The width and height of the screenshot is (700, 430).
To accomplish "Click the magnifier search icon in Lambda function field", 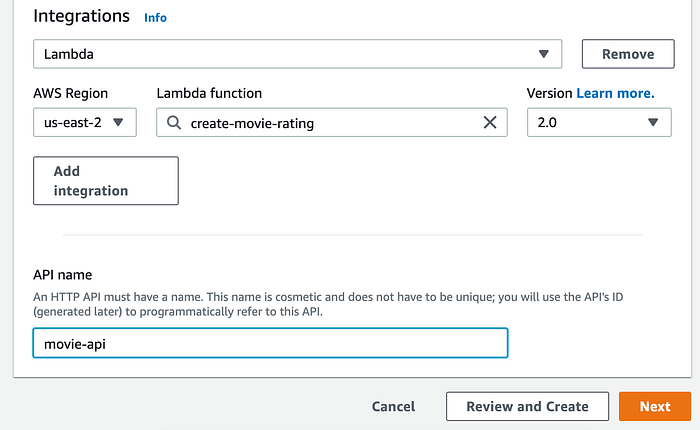I will tap(174, 123).
